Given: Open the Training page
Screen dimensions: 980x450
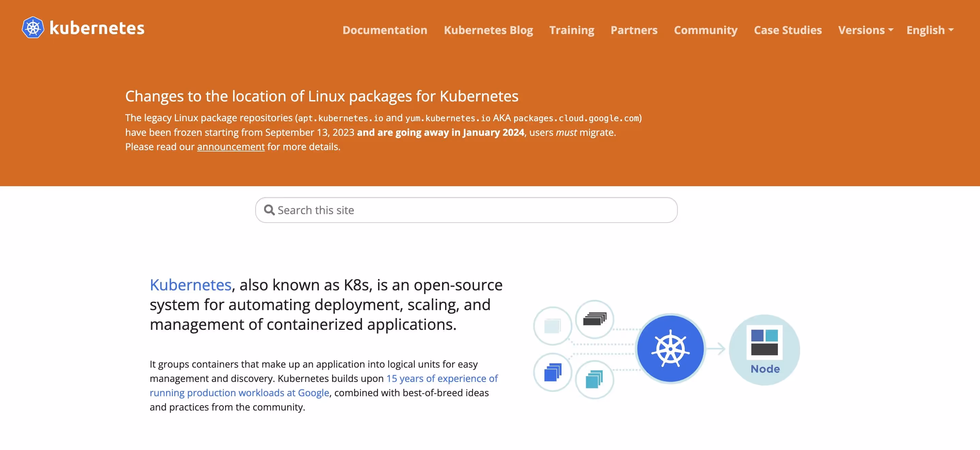Looking at the screenshot, I should [x=572, y=30].
